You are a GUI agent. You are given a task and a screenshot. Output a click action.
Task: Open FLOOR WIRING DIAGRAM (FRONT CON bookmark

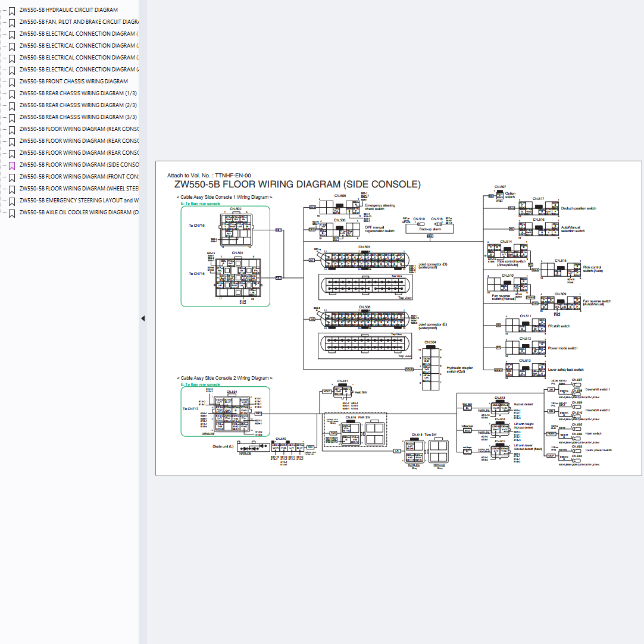point(79,177)
